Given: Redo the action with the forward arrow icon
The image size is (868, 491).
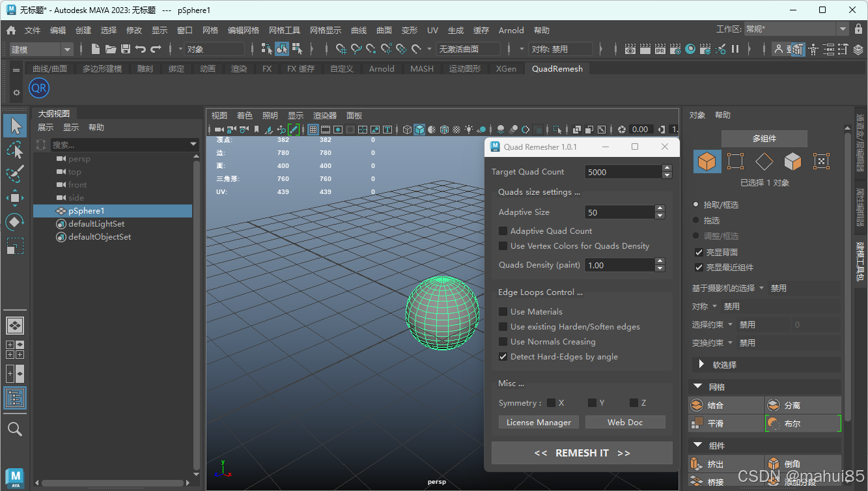Looking at the screenshot, I should tap(156, 49).
